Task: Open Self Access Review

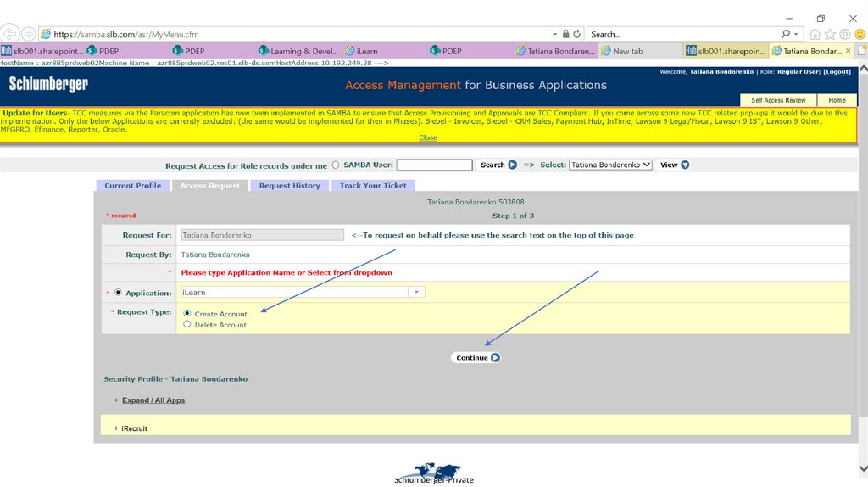Action: pyautogui.click(x=778, y=100)
